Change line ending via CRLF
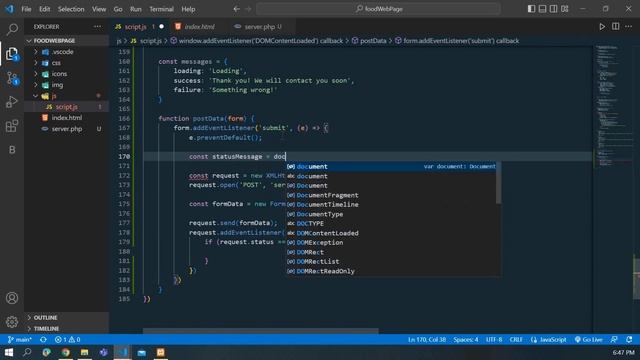This screenshot has height=360, width=640. pos(516,340)
